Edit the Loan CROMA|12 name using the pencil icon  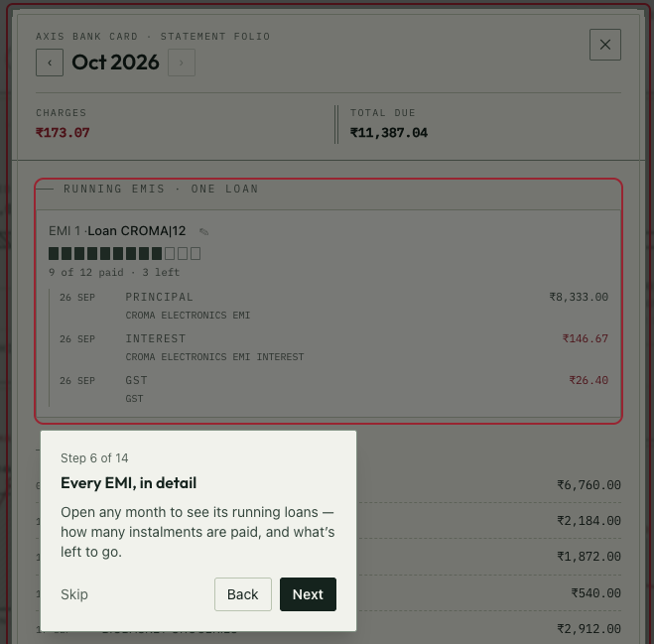(x=203, y=231)
